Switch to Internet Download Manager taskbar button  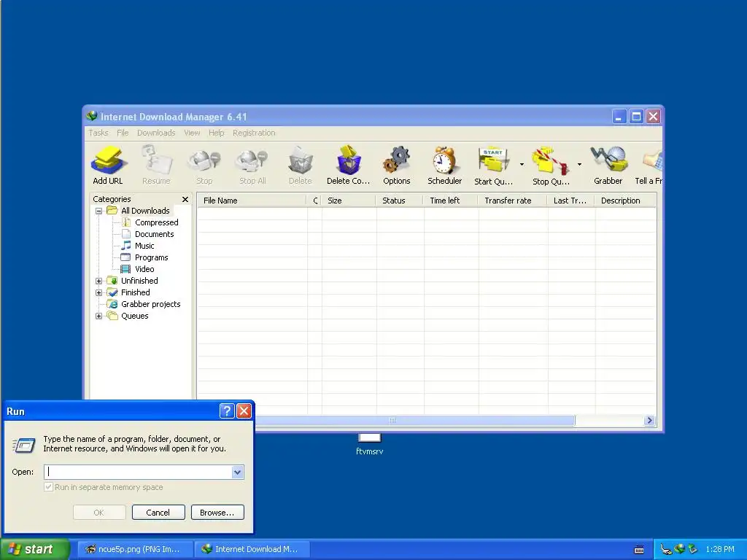252,549
